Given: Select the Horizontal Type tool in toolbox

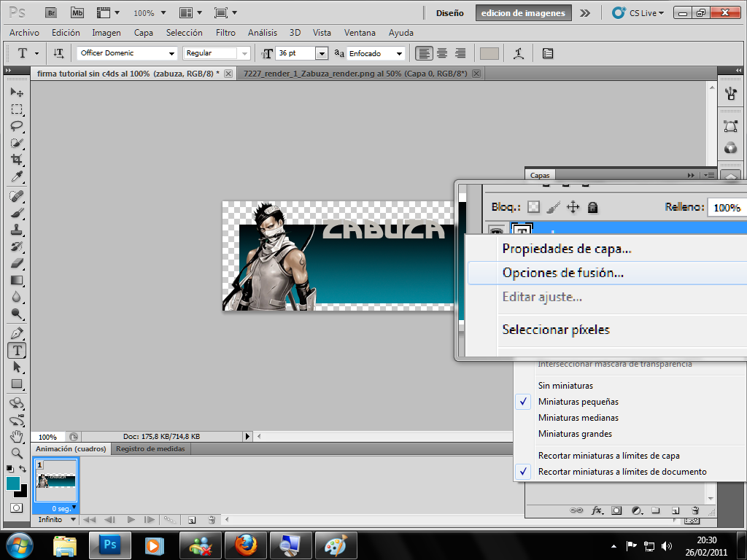Looking at the screenshot, I should [x=17, y=351].
